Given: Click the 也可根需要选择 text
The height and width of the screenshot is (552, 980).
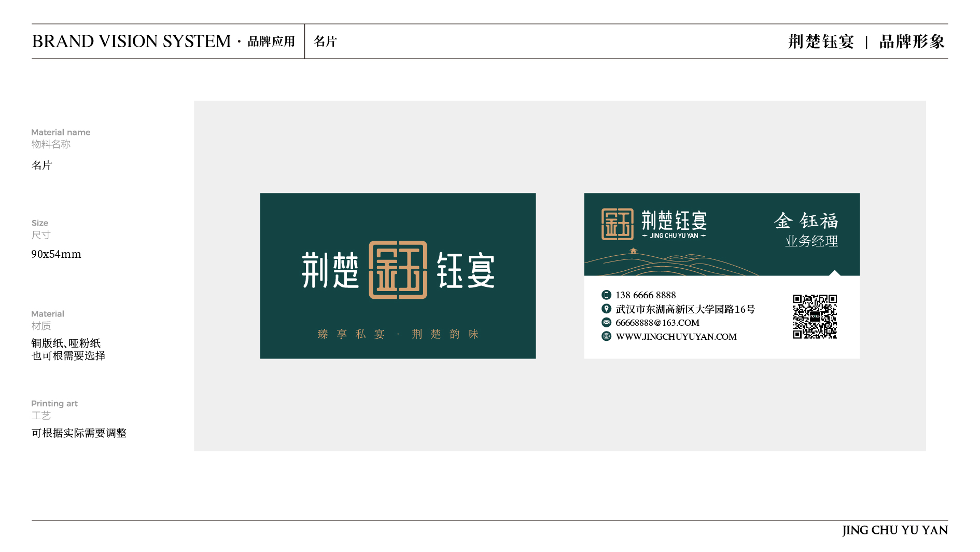Looking at the screenshot, I should click(68, 356).
